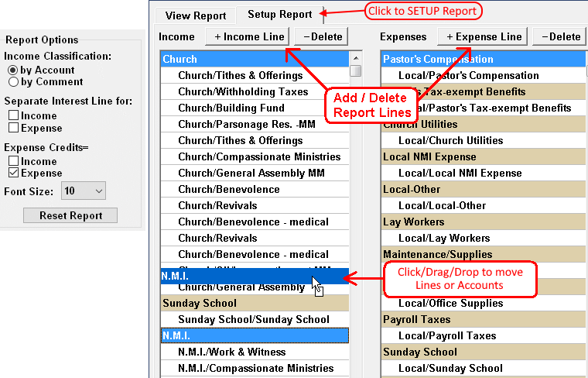The width and height of the screenshot is (588, 378).
Task: Switch to the View Report tab
Action: [196, 15]
